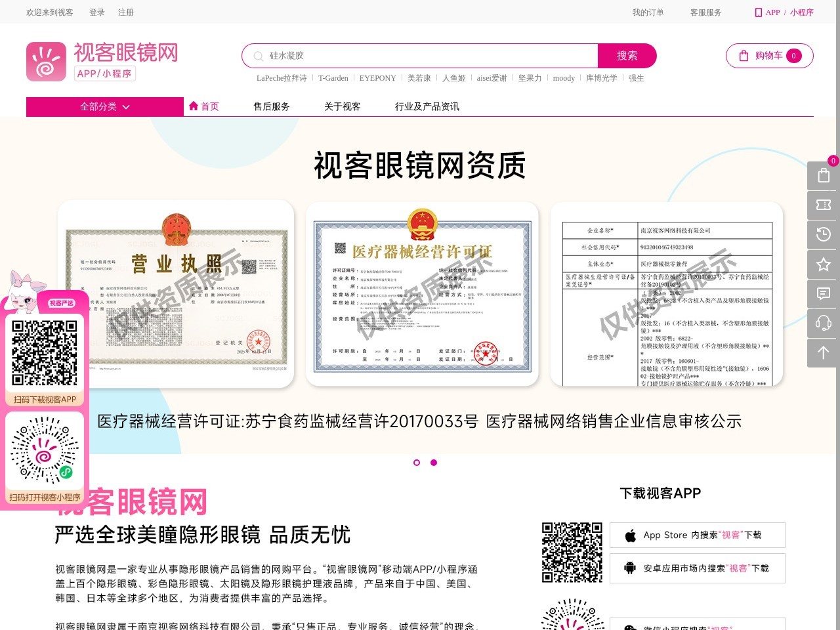Click the App Store download button
Screen dimensions: 840x630
click(697, 535)
